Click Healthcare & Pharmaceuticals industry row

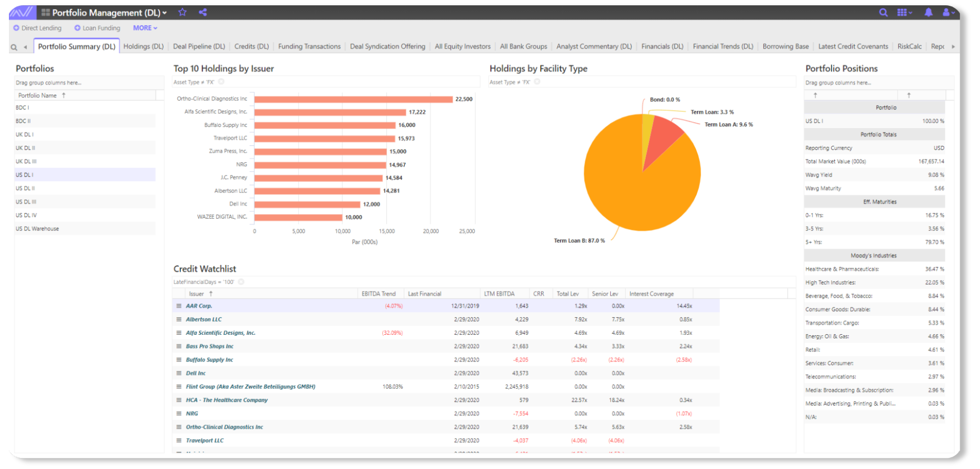click(875, 269)
